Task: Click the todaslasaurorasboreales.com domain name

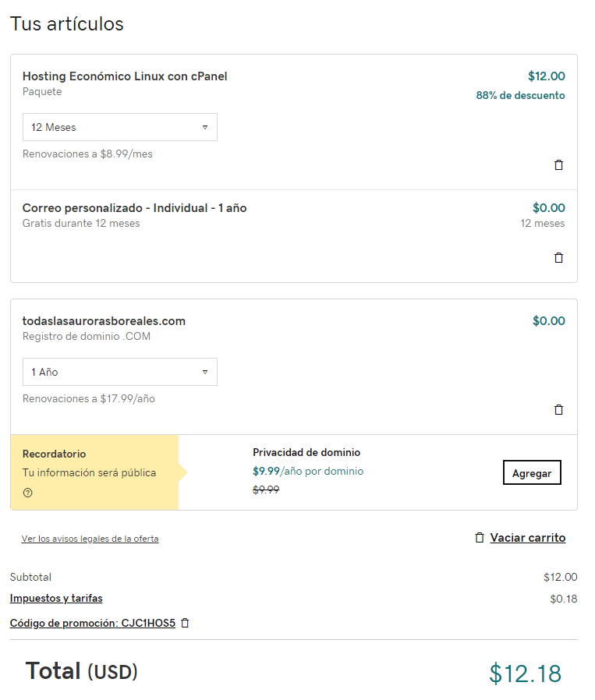Action: coord(104,321)
